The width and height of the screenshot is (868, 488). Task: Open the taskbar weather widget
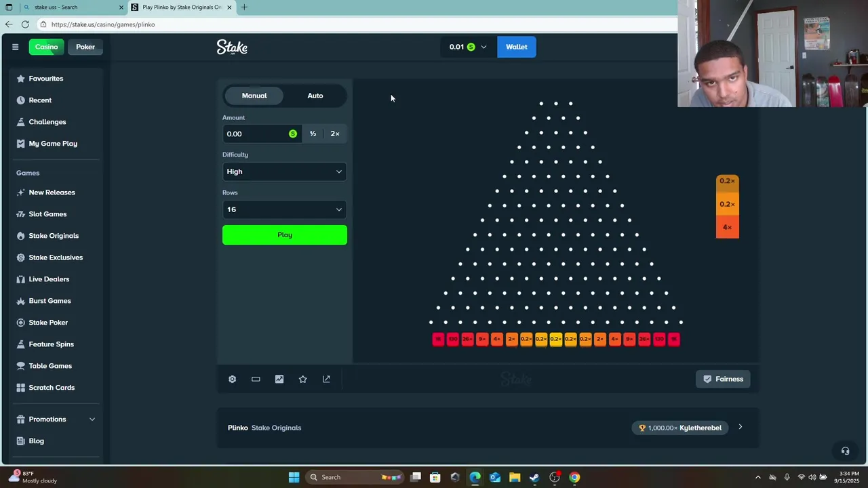(33, 477)
